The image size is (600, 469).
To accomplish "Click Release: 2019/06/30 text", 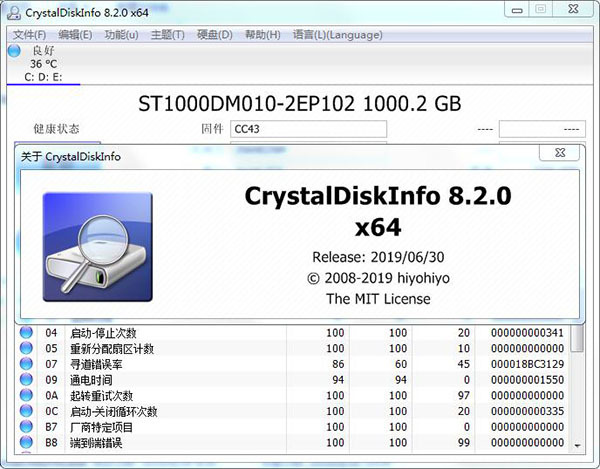I will coord(378,257).
